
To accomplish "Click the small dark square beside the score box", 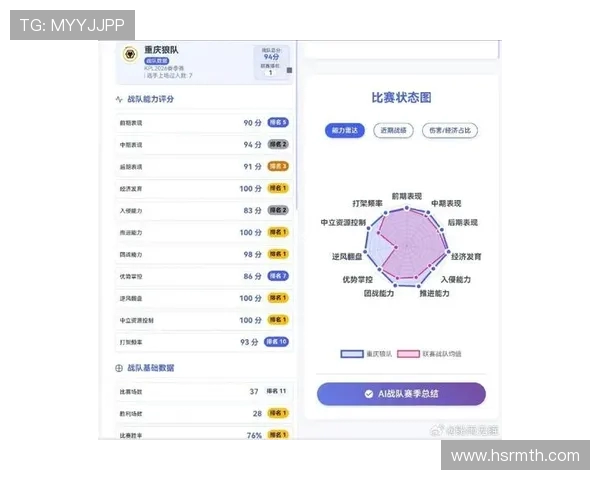I will (x=289, y=70).
